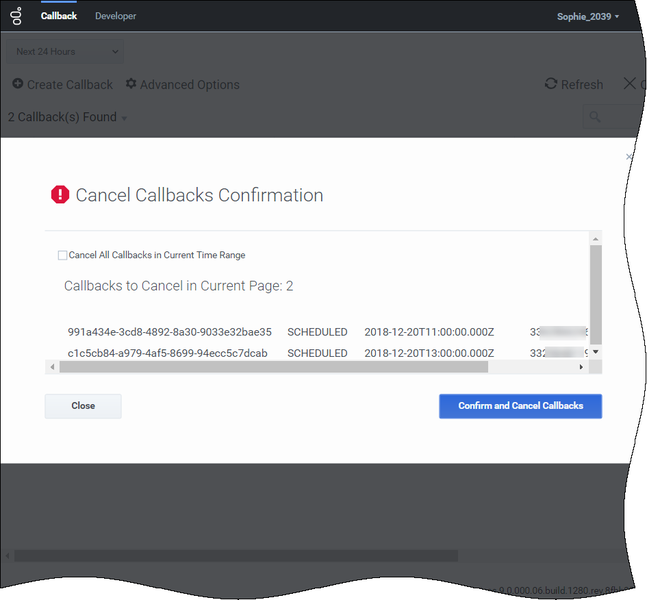
Task: Click the Advanced Options gear icon
Action: coord(131,83)
